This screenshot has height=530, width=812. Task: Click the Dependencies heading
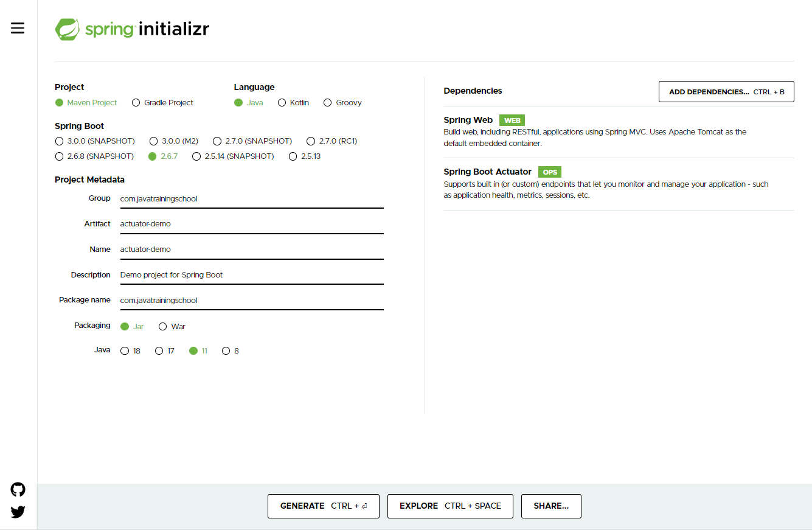[x=473, y=91]
